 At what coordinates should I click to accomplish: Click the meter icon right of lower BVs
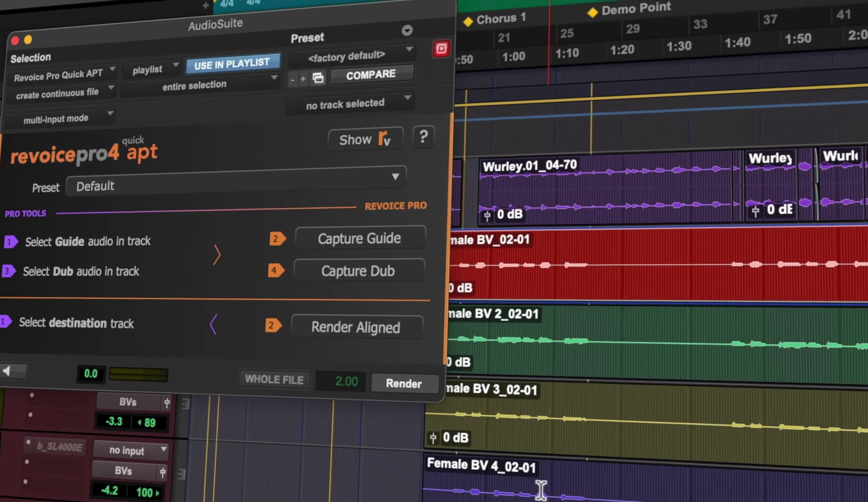tap(181, 474)
